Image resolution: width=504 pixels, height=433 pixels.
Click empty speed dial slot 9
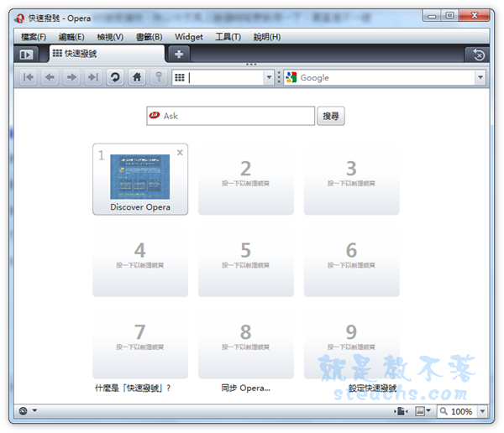click(352, 343)
